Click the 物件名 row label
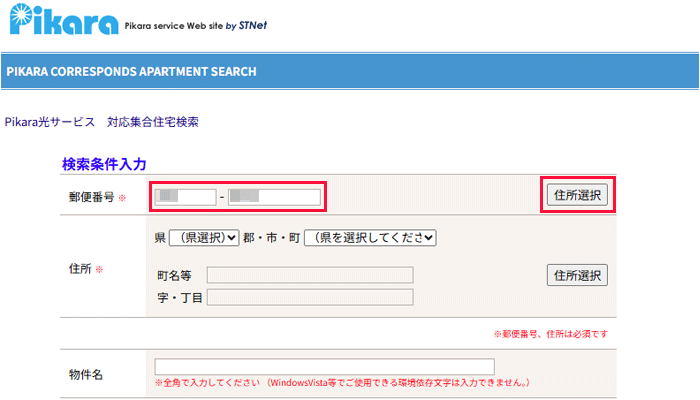Screen dimensions: 700x400 pyautogui.click(x=85, y=374)
